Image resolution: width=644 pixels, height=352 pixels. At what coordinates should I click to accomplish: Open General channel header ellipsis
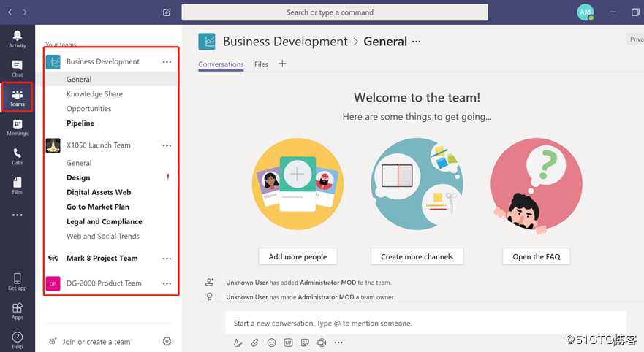click(417, 42)
